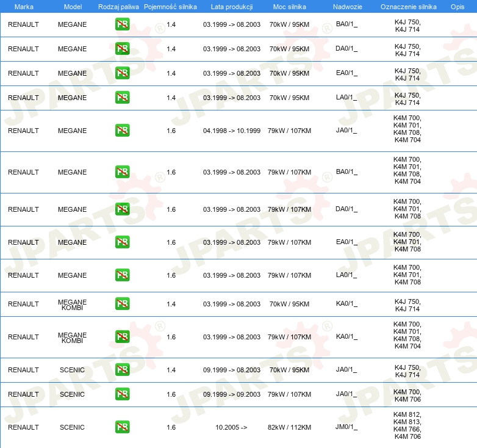The image size is (477, 448).
Task: Click 79kW / 107KM in the 04.1998 row
Action: [x=289, y=131]
